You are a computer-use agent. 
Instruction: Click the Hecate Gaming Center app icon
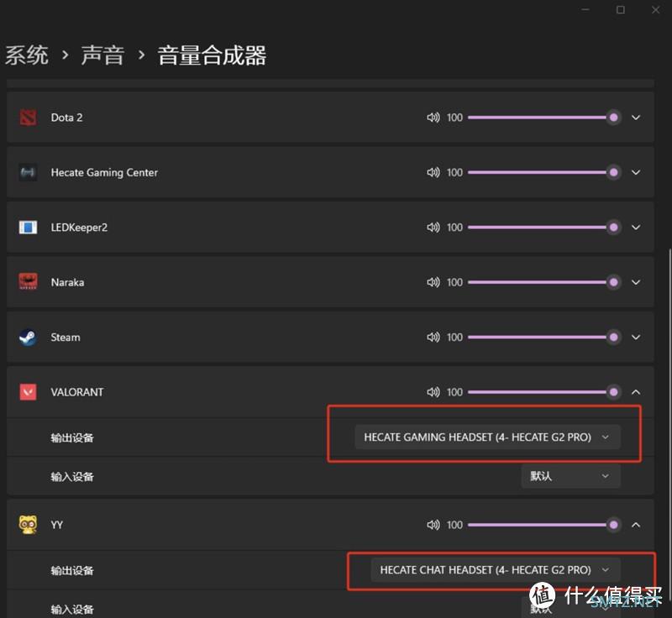29,172
